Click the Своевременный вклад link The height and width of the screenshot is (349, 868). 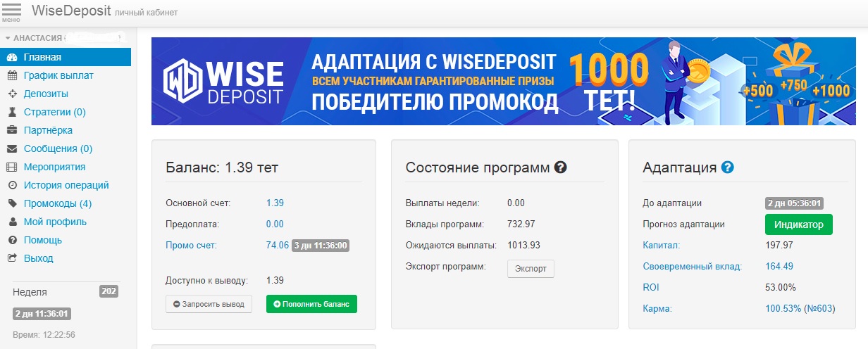click(x=692, y=267)
